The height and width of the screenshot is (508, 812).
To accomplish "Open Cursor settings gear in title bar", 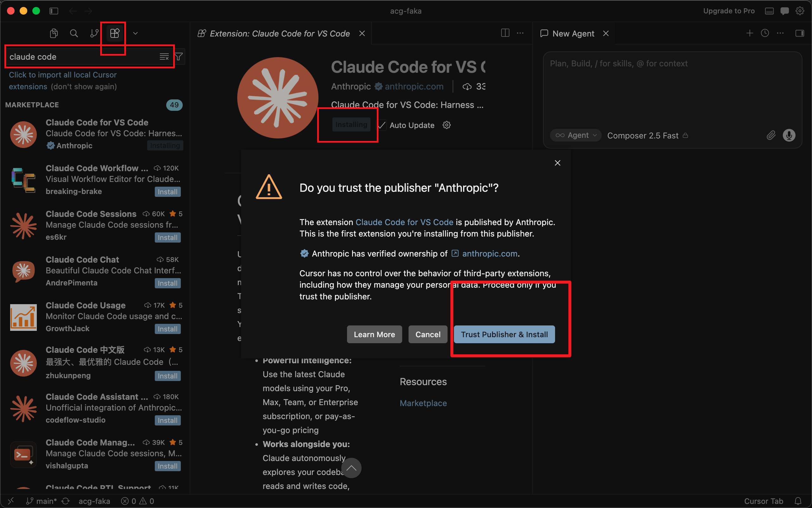I will (800, 11).
